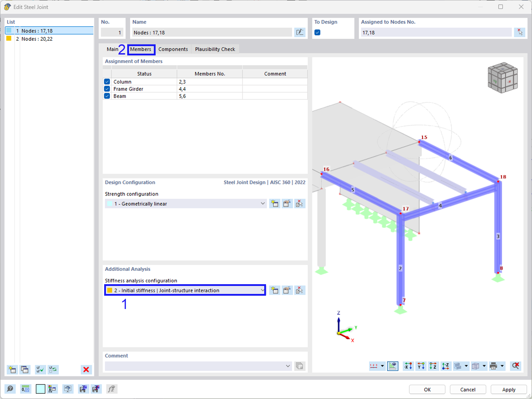
Task: Click the Members No. cell 4,4
Action: tap(210, 89)
